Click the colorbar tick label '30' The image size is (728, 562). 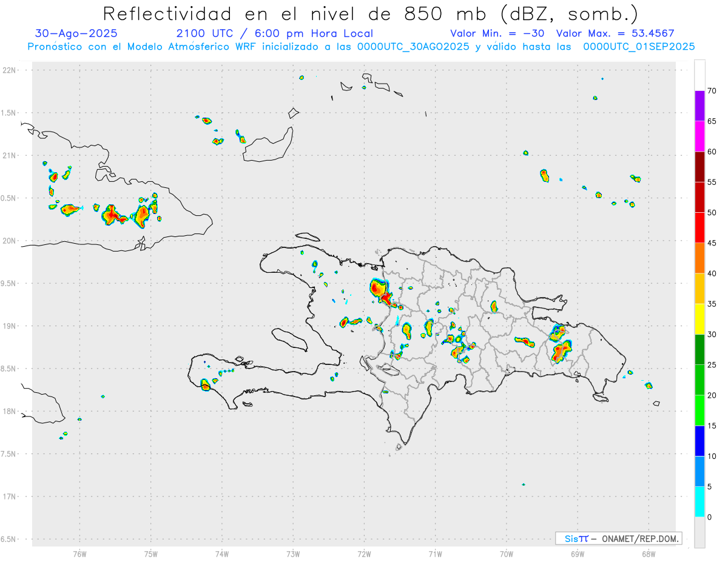click(712, 335)
